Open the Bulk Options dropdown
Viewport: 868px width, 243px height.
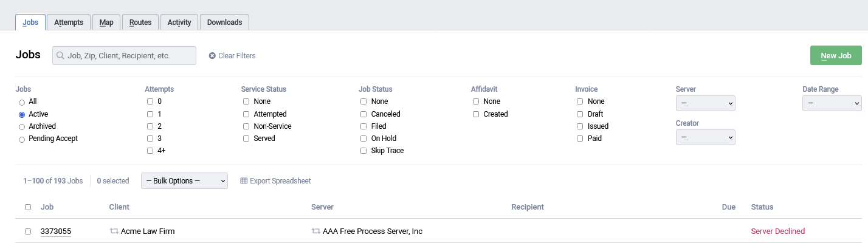[184, 181]
